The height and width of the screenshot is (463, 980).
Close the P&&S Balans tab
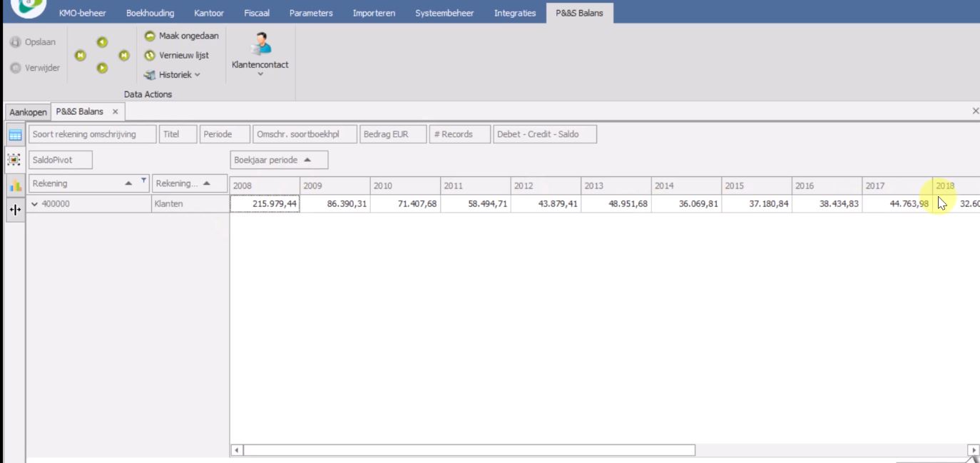tap(116, 112)
